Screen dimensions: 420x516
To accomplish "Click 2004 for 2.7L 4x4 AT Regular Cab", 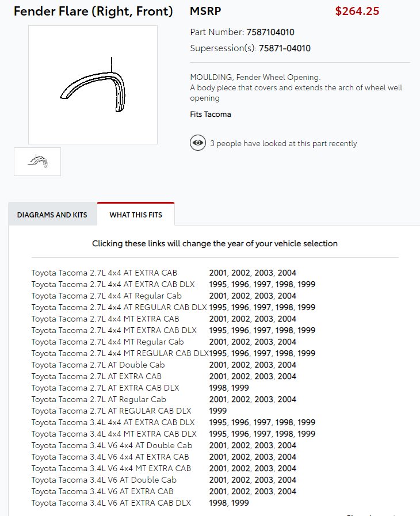I will [287, 296].
